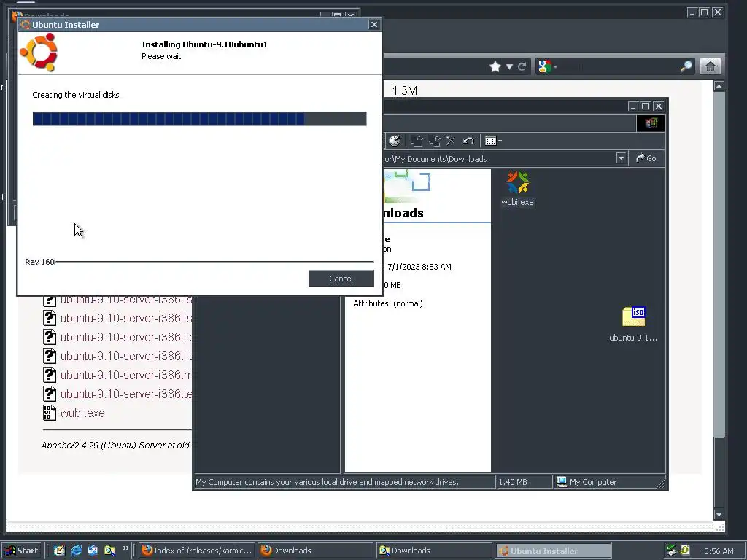Click the Go button beside the address bar
Image resolution: width=747 pixels, height=560 pixels.
coord(646,158)
